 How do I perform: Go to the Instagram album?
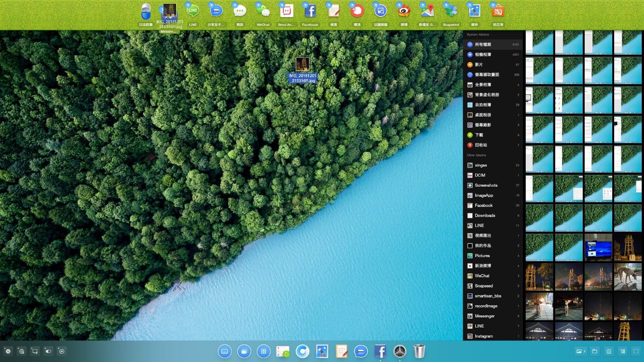[x=483, y=336]
